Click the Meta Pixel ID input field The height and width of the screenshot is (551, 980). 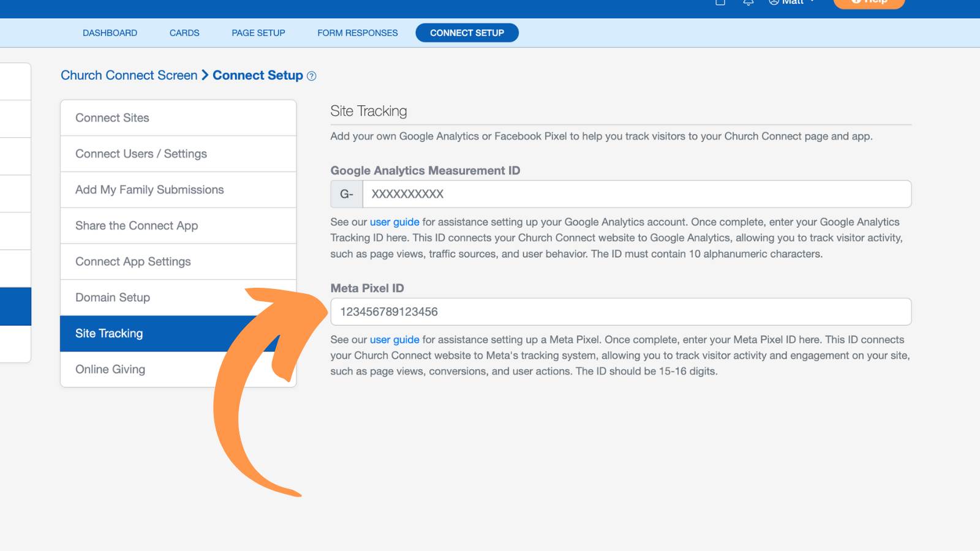pos(621,312)
